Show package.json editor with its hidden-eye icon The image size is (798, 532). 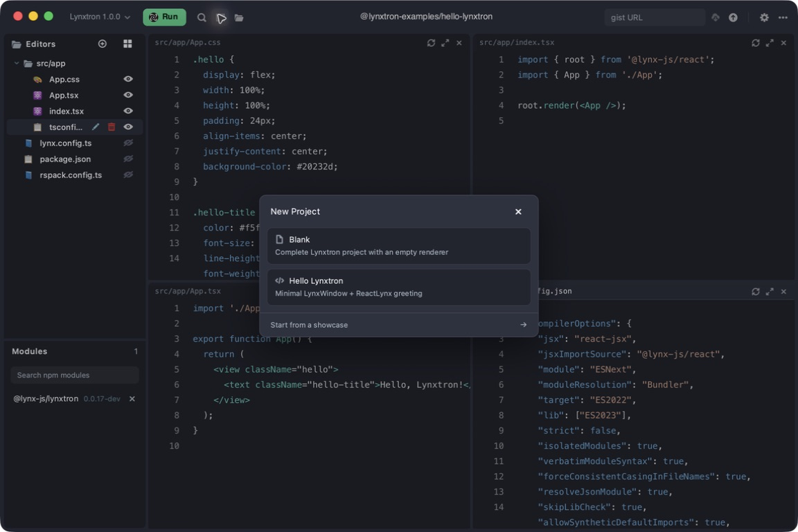coord(128,159)
